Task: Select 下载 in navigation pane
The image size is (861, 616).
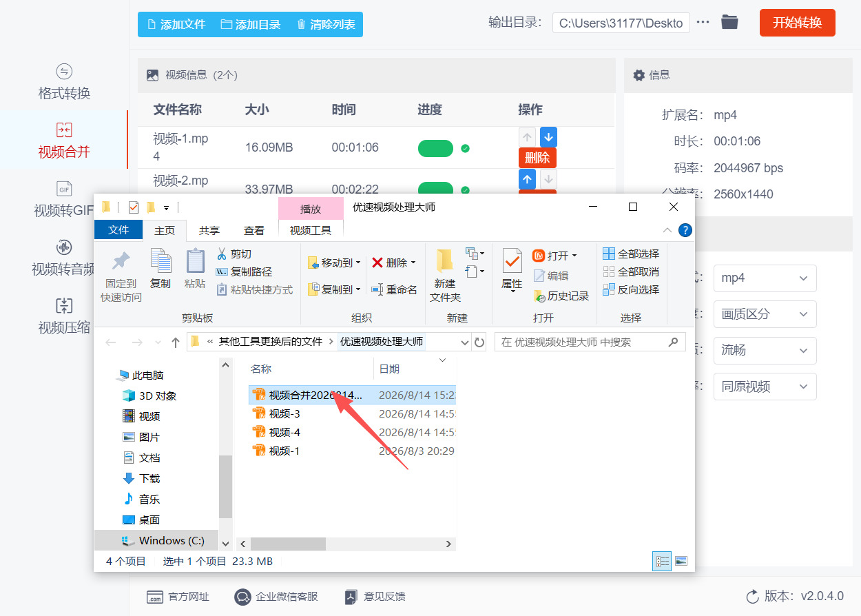Action: point(141,478)
